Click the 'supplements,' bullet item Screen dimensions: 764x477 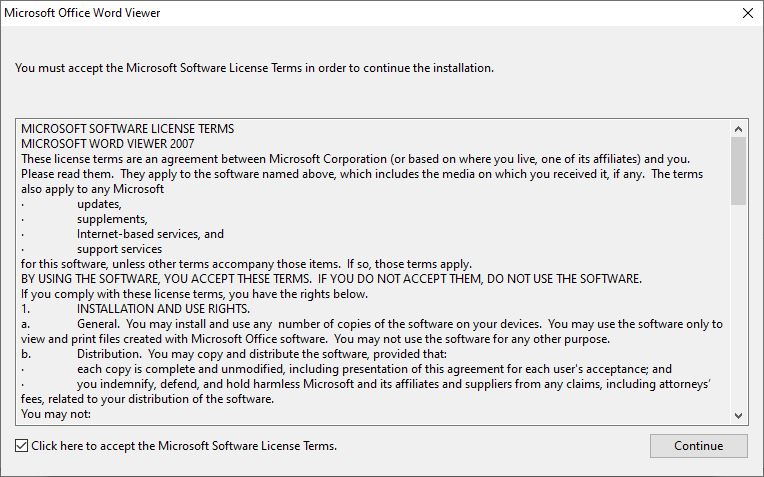tap(113, 219)
